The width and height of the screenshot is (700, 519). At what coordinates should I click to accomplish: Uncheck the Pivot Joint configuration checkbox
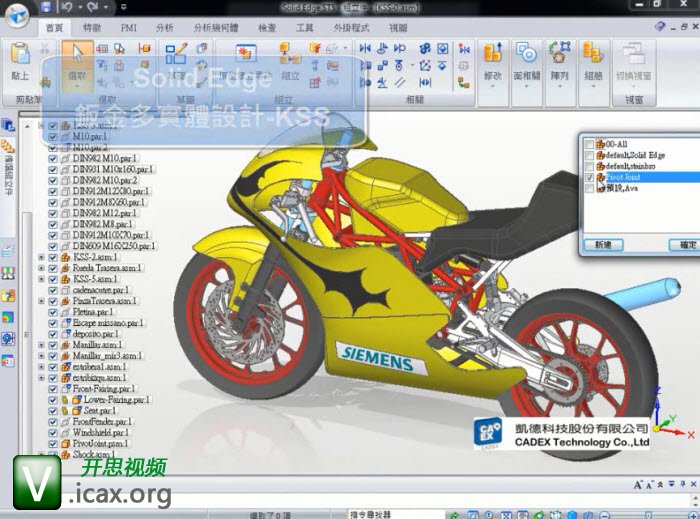pyautogui.click(x=589, y=177)
